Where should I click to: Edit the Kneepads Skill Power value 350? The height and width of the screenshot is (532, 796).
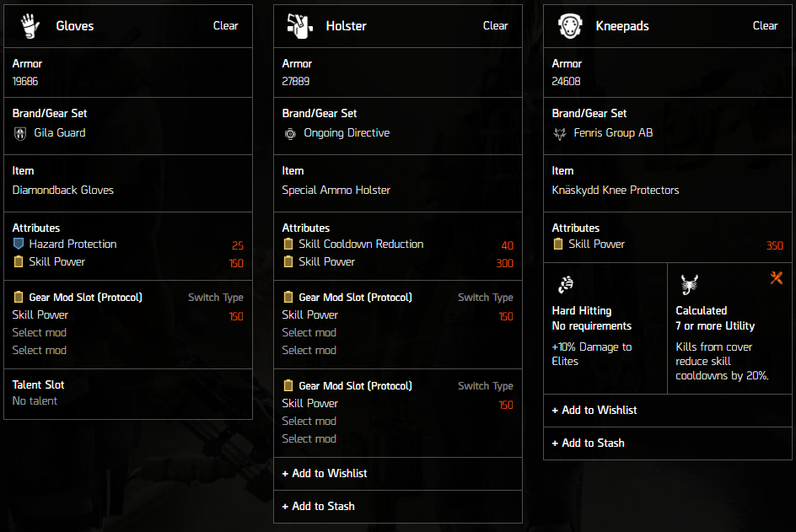[774, 245]
